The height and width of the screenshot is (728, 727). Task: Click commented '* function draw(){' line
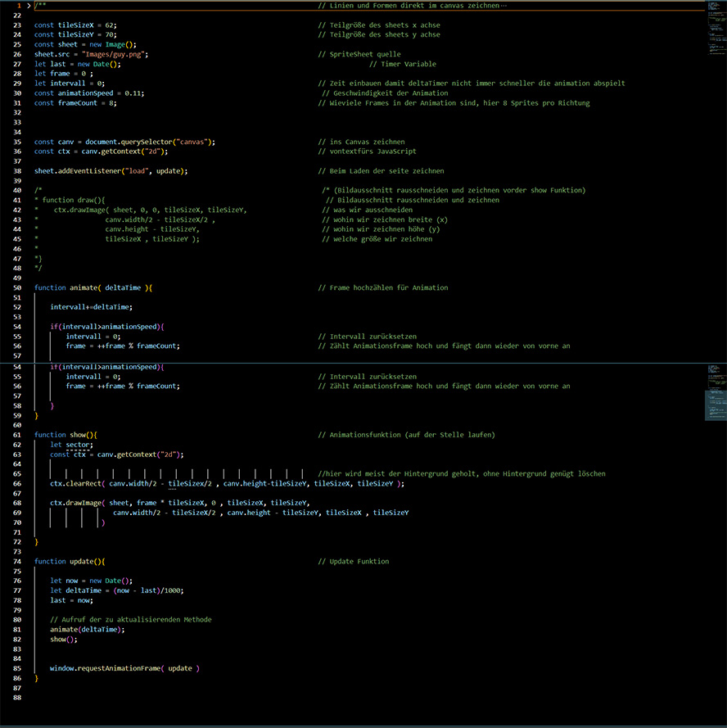point(70,200)
